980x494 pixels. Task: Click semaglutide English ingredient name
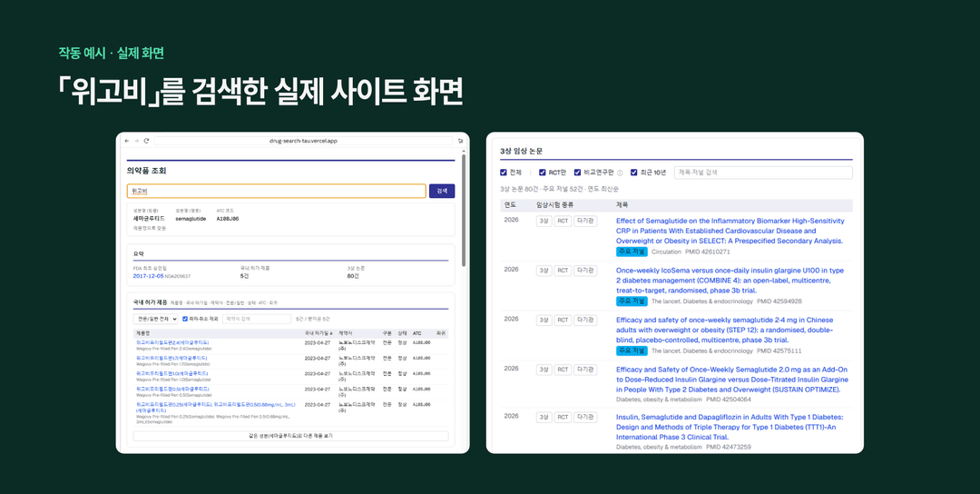coord(191,219)
